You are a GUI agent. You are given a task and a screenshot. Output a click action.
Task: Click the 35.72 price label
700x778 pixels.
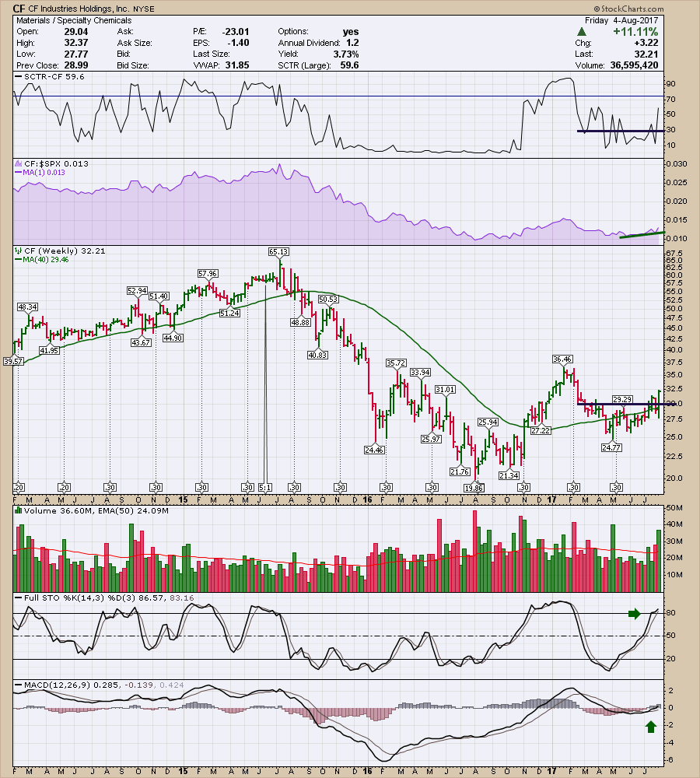pos(396,363)
